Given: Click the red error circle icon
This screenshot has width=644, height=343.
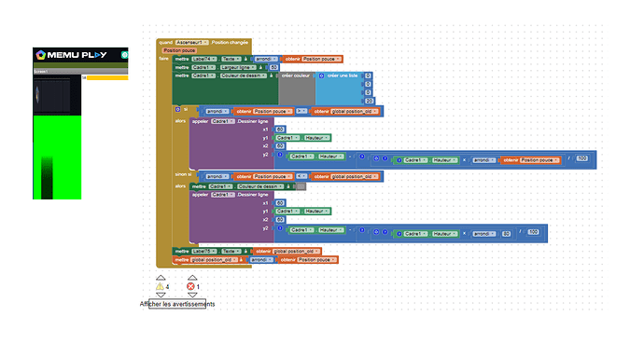Looking at the screenshot, I should (x=190, y=286).
